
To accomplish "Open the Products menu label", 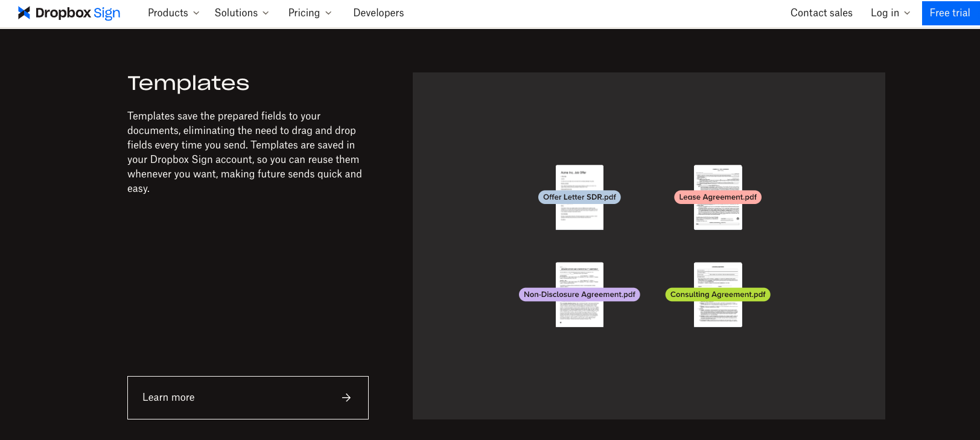I will [x=168, y=13].
